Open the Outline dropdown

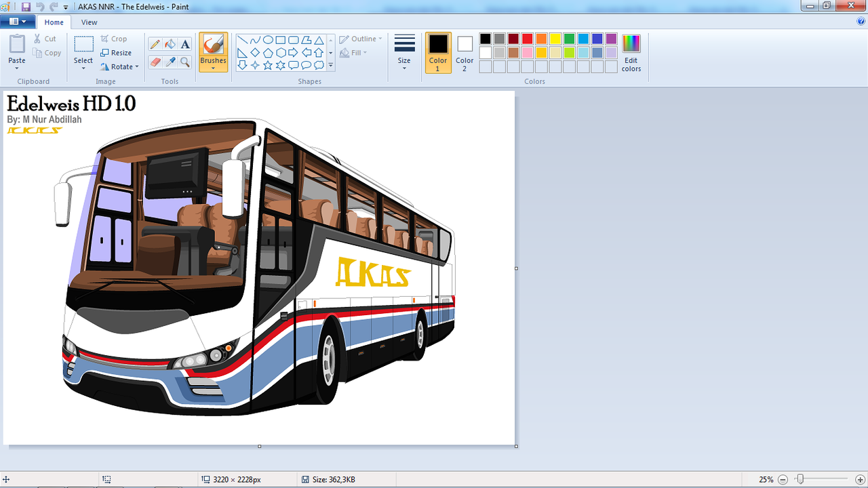coord(361,39)
